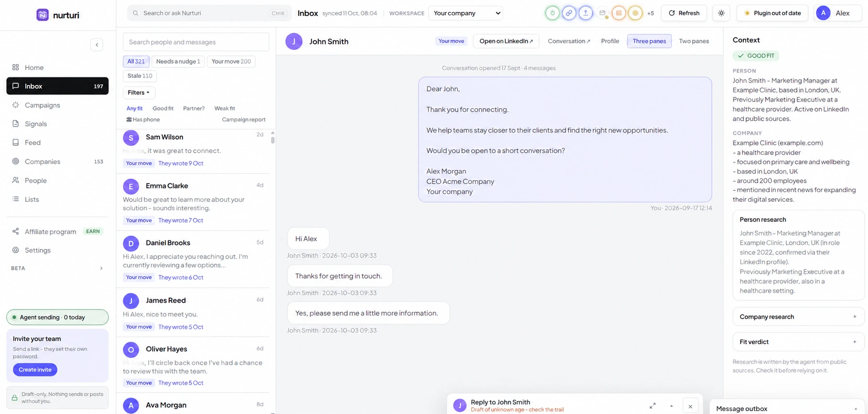Viewport: 868px width, 414px height.
Task: Click the Plugin out of date button
Action: tap(772, 13)
